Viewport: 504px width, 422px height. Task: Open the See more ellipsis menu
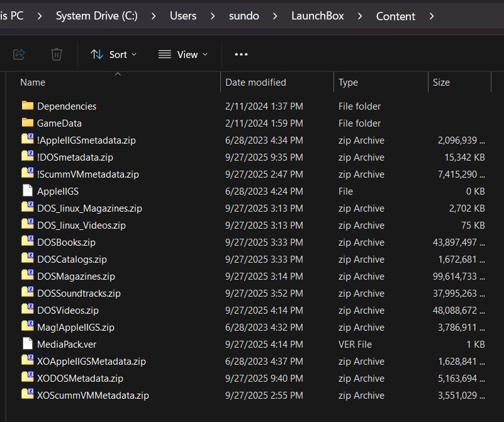[x=241, y=54]
